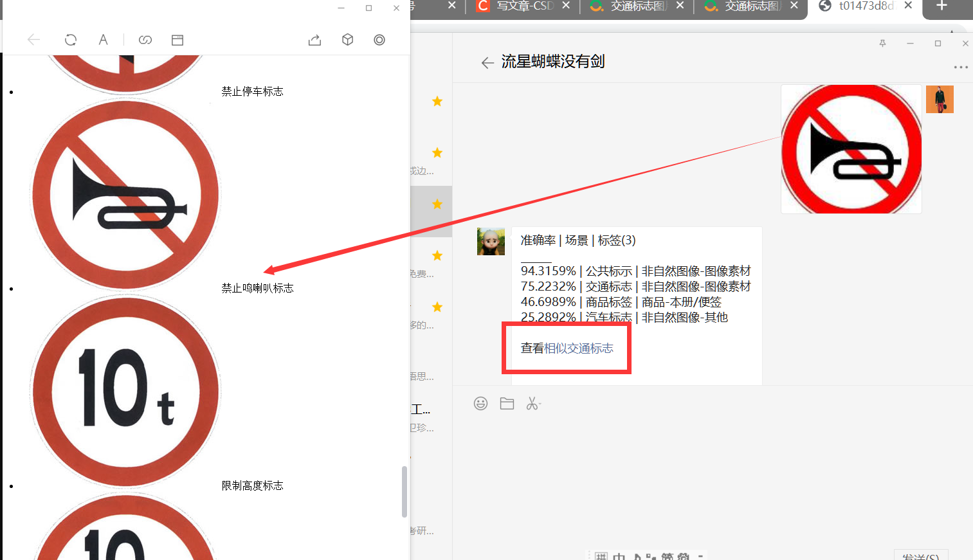Screen dimensions: 973x560
Task: Go back from chat 流星蝴蝶没有剑
Action: (x=487, y=62)
